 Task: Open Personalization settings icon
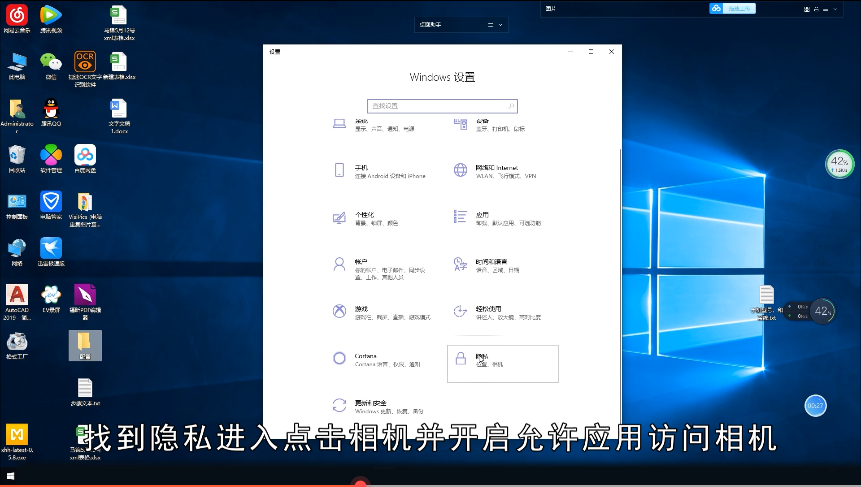(x=339, y=218)
